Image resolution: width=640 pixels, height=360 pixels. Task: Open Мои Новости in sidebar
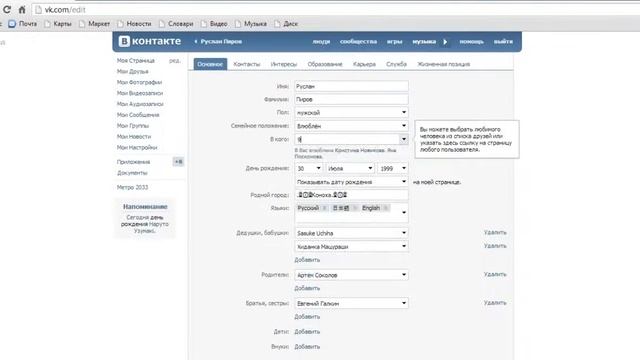pos(134,136)
